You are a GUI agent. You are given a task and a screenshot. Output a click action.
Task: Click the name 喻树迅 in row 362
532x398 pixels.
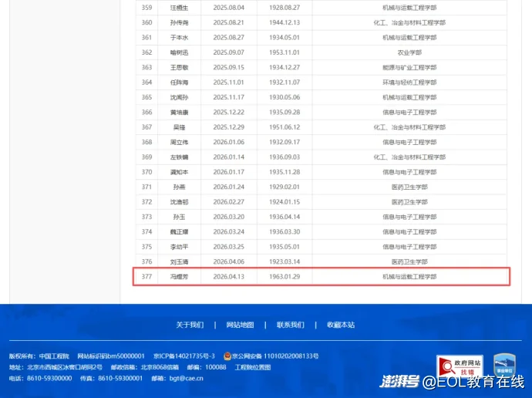click(179, 52)
